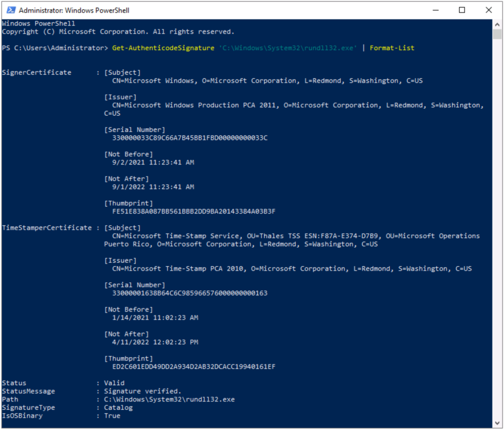Minimize the PowerShell window
The image size is (504, 430).
click(x=435, y=10)
